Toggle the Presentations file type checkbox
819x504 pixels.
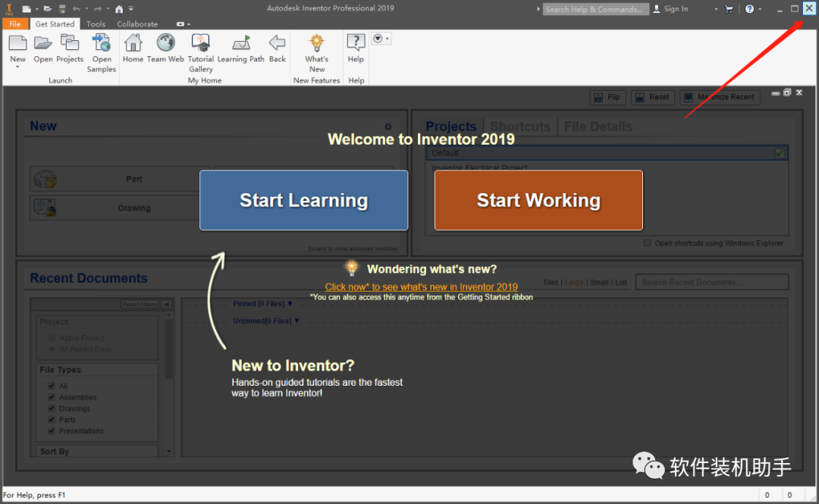(x=52, y=430)
